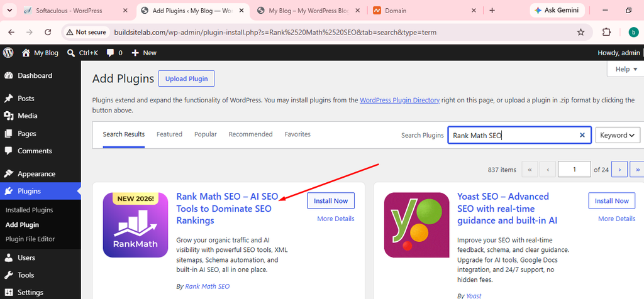Open Plugins menu in sidebar
The height and width of the screenshot is (299, 644).
[x=40, y=191]
